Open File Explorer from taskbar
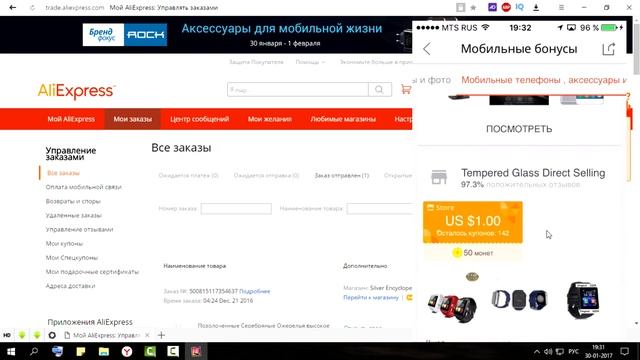 coord(104,351)
